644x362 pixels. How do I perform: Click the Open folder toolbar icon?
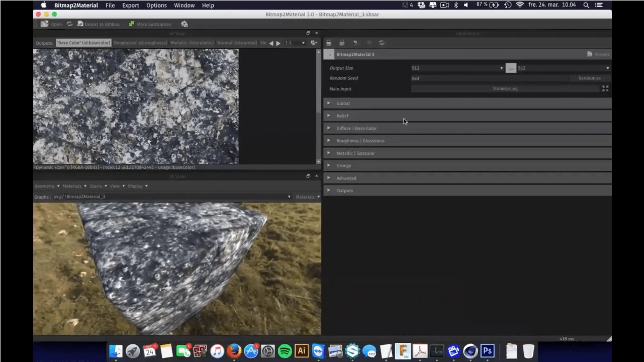[x=44, y=24]
